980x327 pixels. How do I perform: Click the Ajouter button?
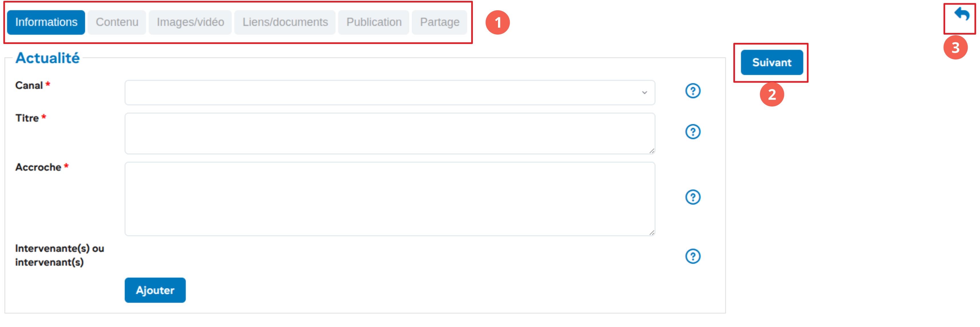(x=155, y=290)
